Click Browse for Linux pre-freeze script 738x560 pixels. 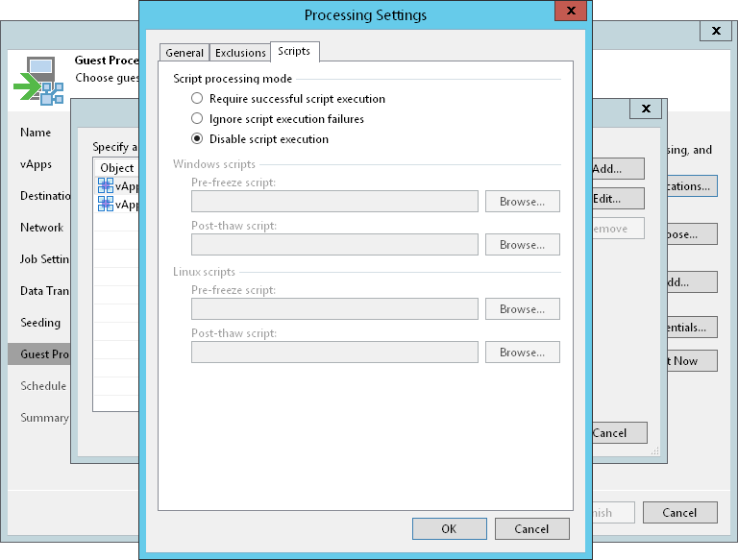point(523,309)
